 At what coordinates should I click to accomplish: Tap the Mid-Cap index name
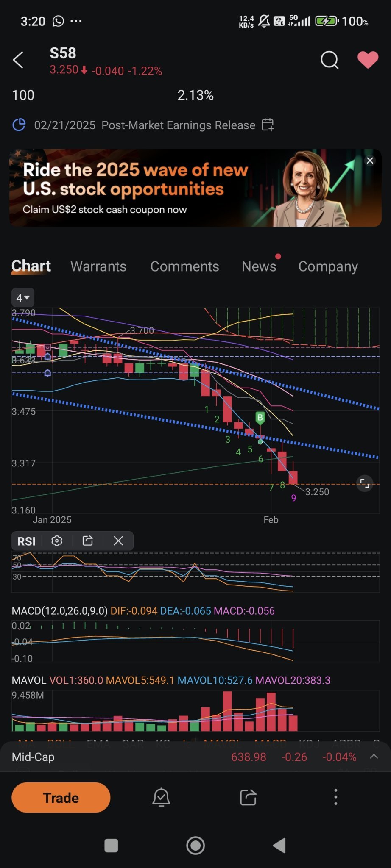[33, 757]
